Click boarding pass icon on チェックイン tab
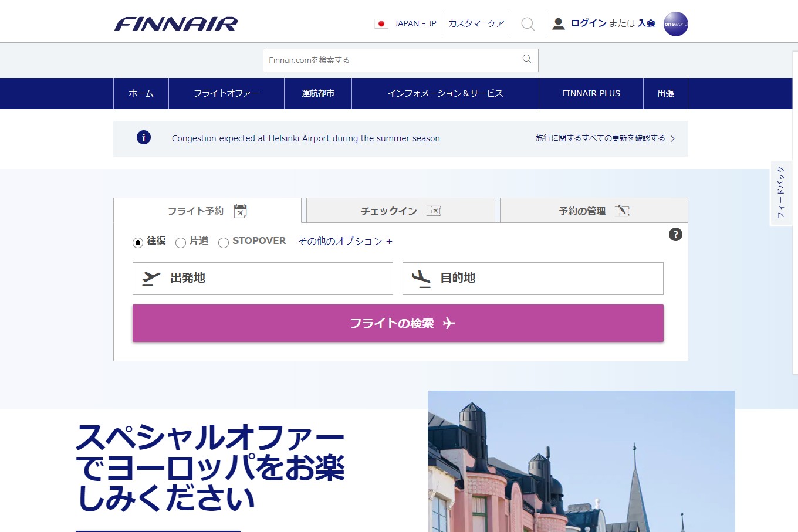 (x=434, y=211)
